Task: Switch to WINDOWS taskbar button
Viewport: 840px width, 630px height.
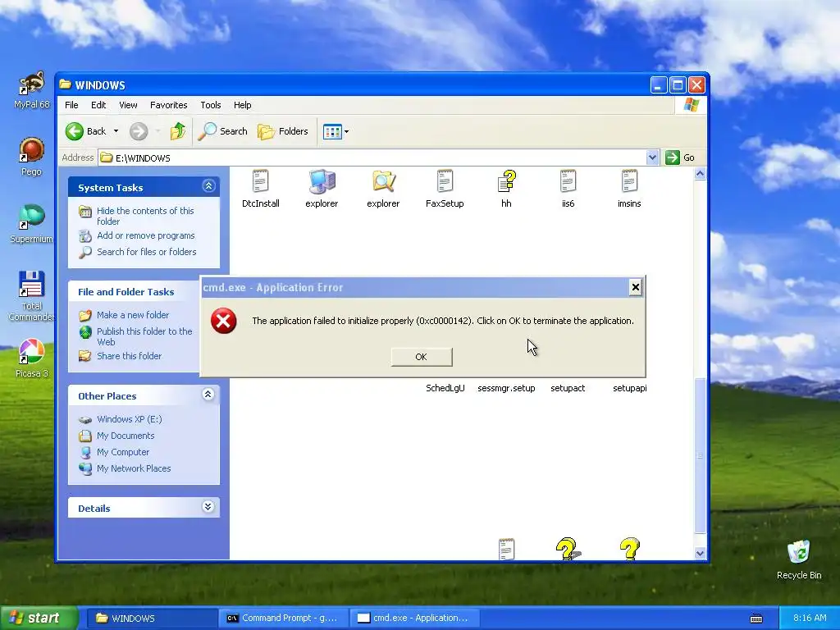Action: pyautogui.click(x=151, y=618)
